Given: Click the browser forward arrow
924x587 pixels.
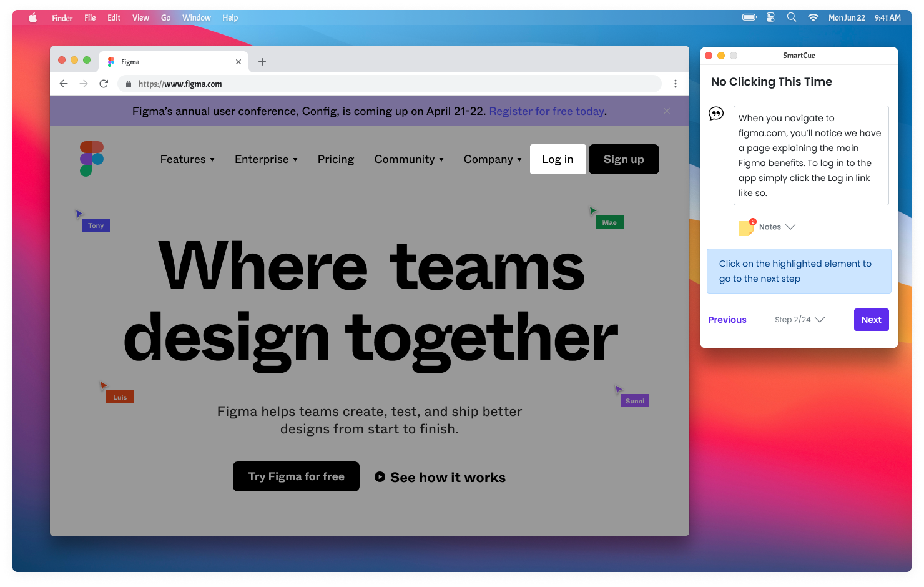Looking at the screenshot, I should tap(84, 84).
